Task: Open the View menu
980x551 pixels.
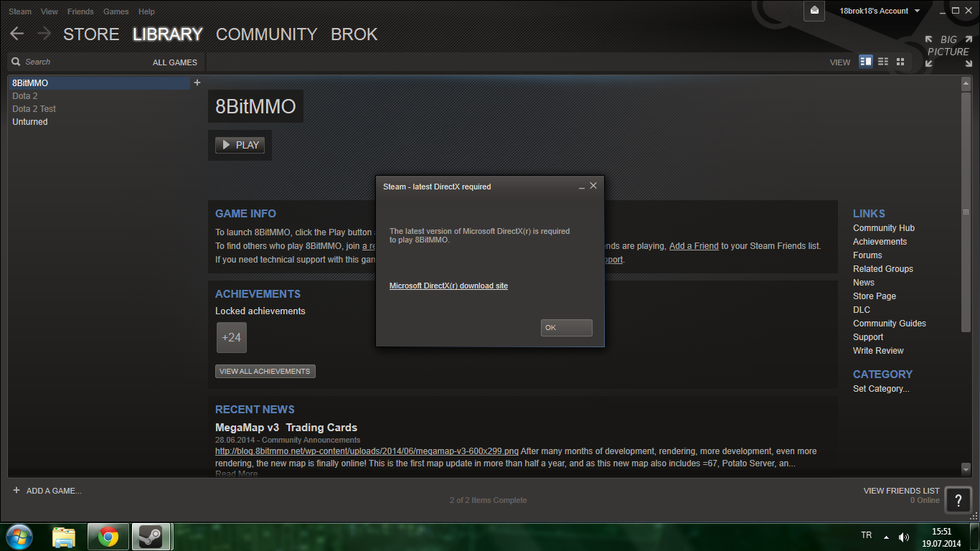Action: tap(50, 11)
